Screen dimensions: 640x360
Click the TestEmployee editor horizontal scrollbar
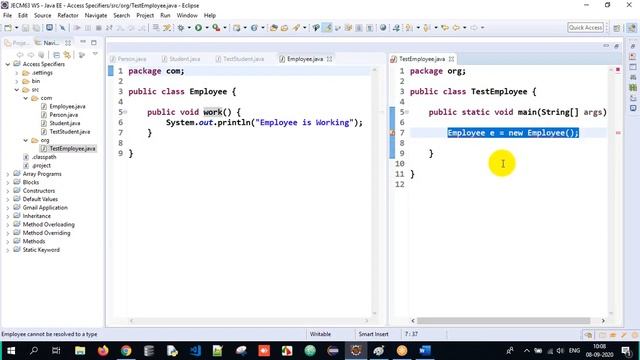503,321
